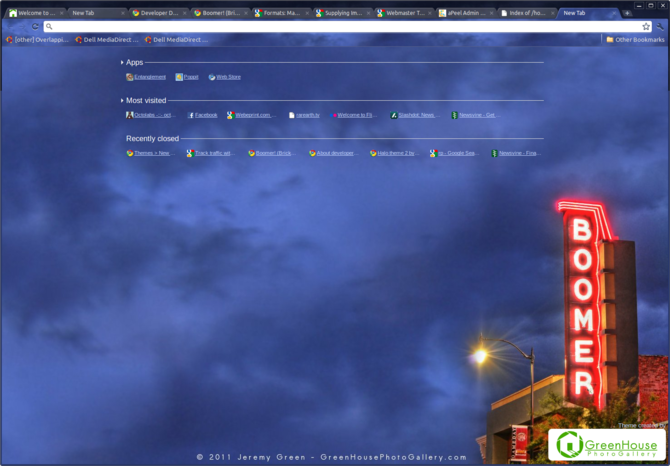Viewport: 670px width, 466px height.
Task: Reopen the Themes > New... closed tab
Action: tap(151, 153)
